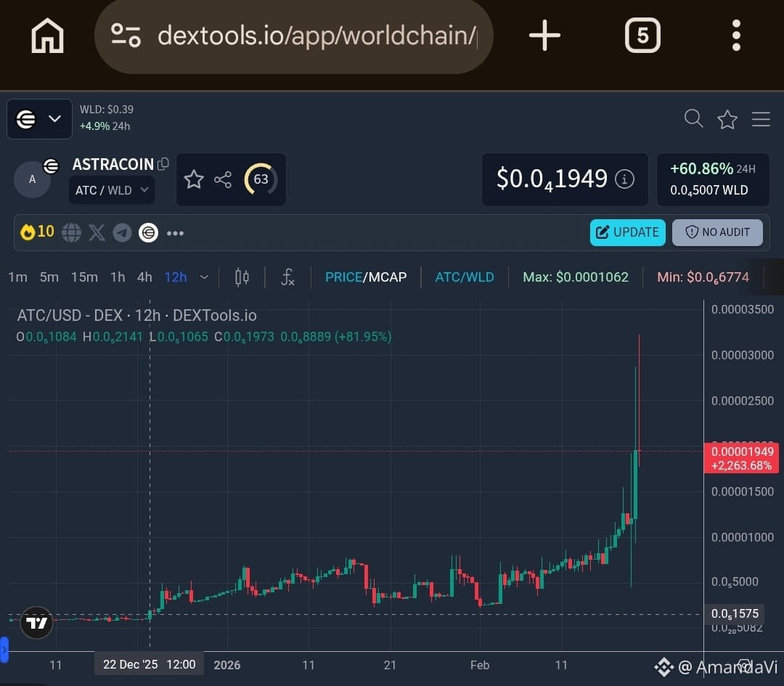Open the tab switcher showing 5 tabs
This screenshot has width=784, height=686.
point(642,36)
